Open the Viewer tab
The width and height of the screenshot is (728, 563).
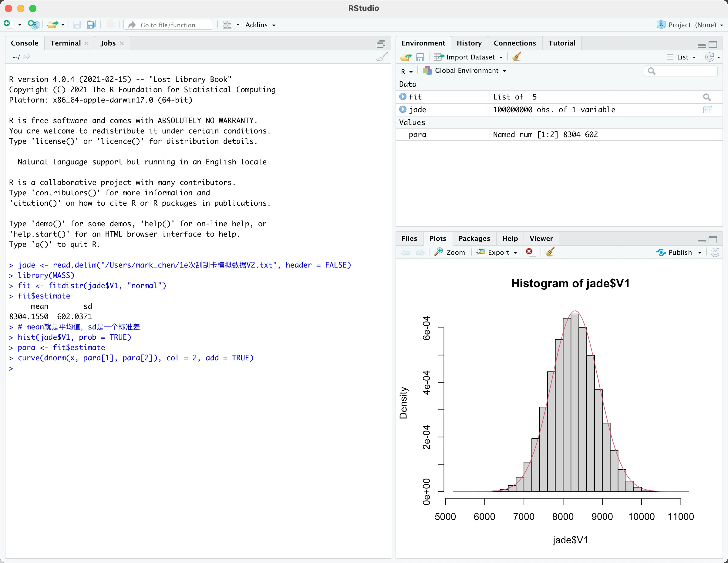(x=541, y=239)
